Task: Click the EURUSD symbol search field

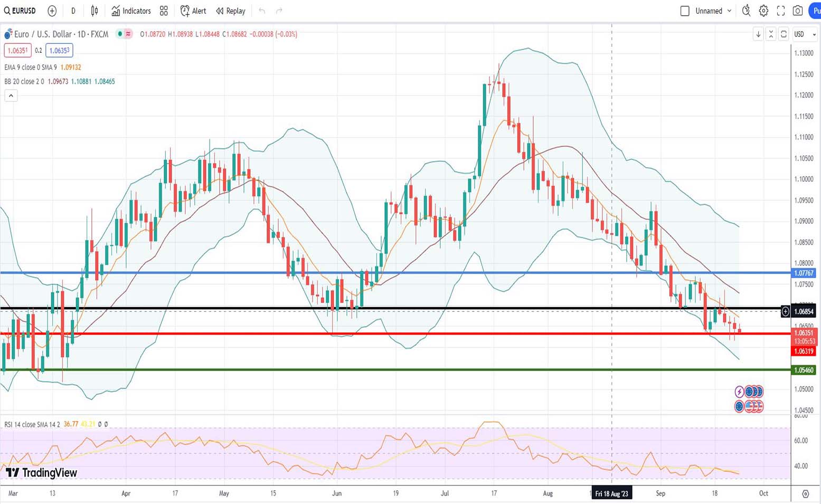Action: [20, 11]
